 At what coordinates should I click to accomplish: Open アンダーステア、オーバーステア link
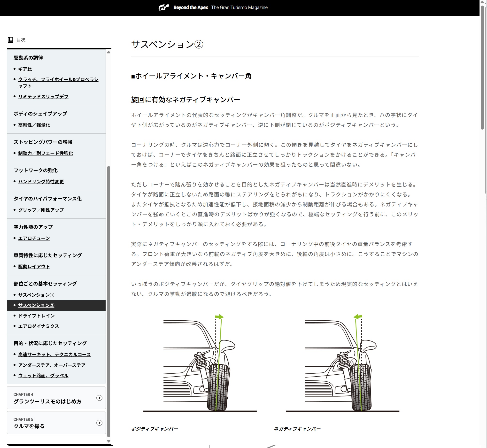(52, 365)
